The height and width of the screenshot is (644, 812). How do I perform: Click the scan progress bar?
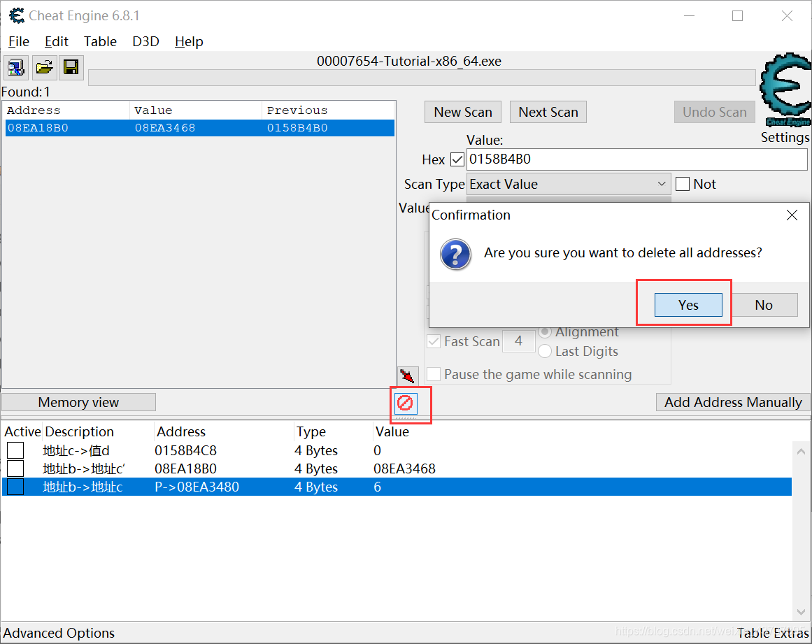(422, 78)
